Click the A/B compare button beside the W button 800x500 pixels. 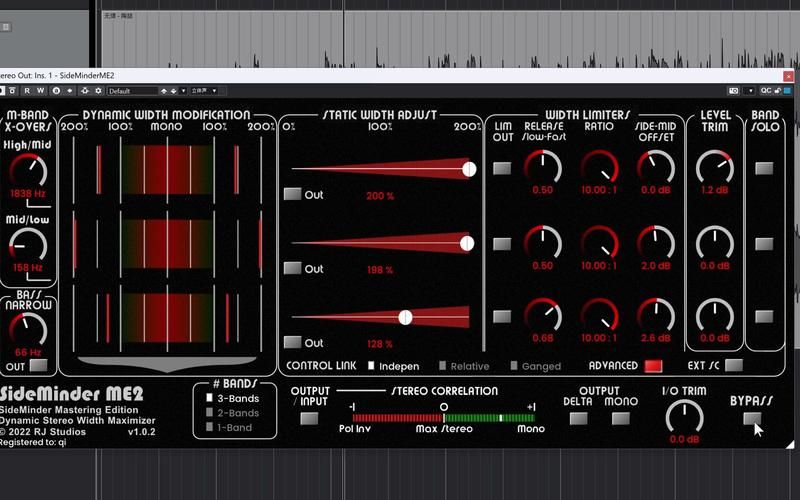point(56,91)
